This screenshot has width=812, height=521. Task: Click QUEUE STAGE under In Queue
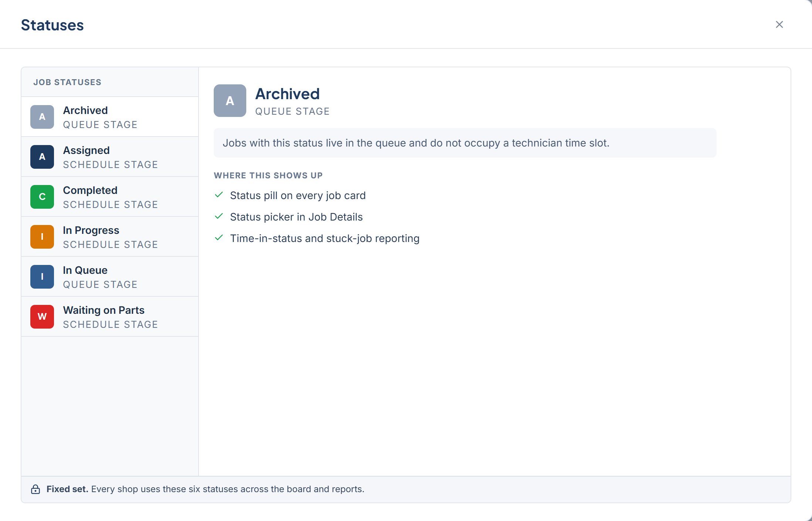[100, 285]
